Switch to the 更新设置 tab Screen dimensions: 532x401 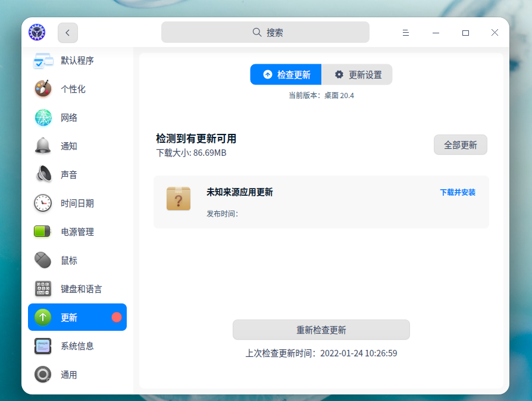click(356, 74)
